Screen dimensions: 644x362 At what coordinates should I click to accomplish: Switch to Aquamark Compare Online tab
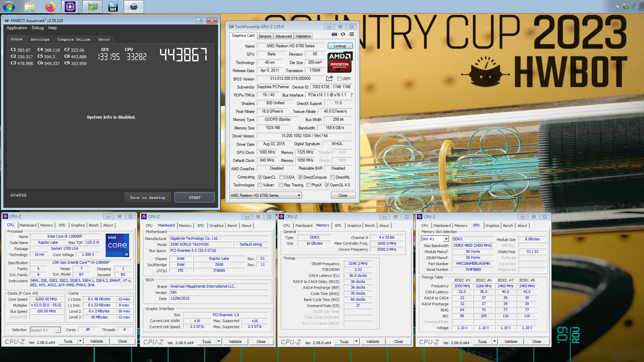click(x=73, y=39)
